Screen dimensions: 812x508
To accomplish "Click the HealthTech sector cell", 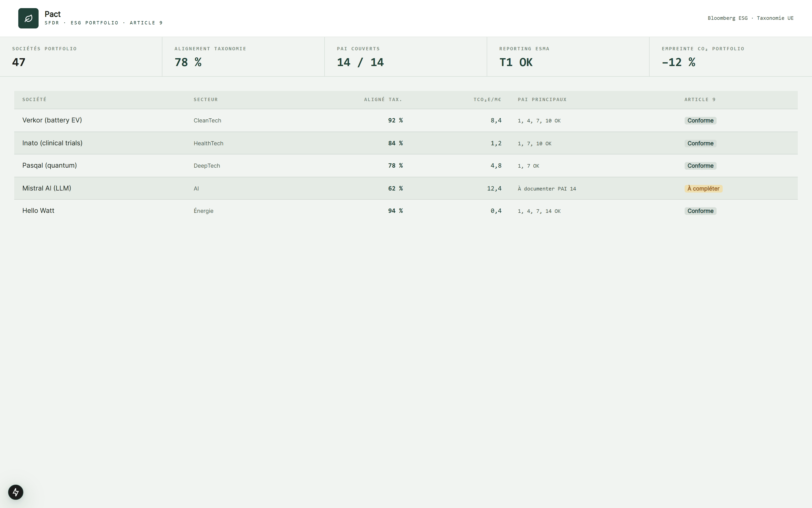I will click(208, 144).
